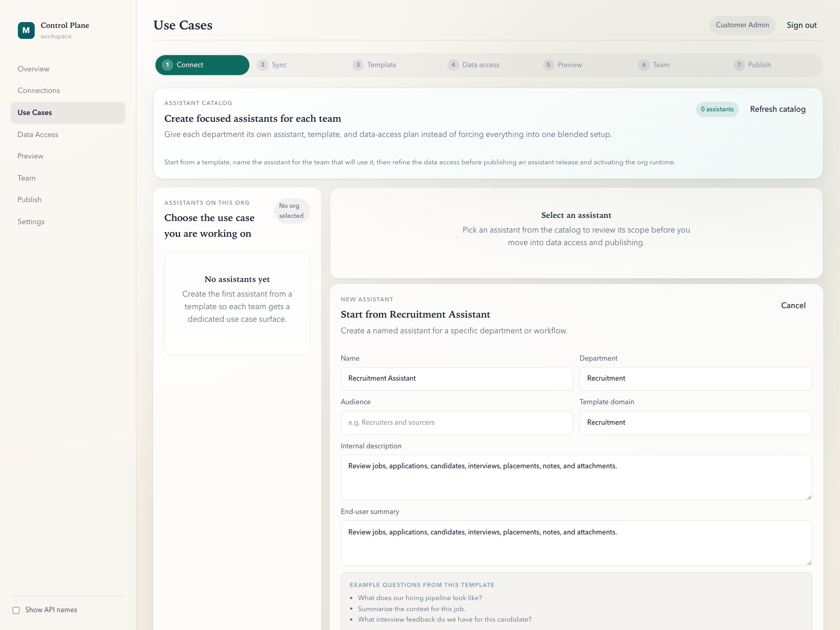Image resolution: width=840 pixels, height=630 pixels.
Task: Click the Publish step circle numbered 7
Action: tap(739, 65)
